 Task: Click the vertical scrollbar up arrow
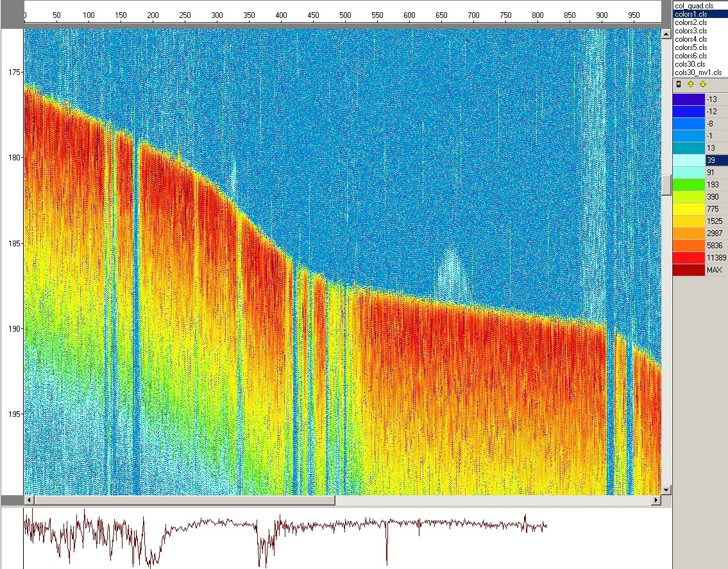[x=666, y=33]
